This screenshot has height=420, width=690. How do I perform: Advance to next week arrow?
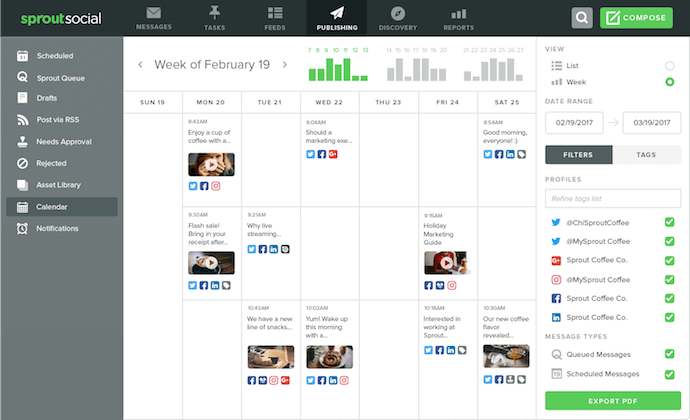[285, 65]
